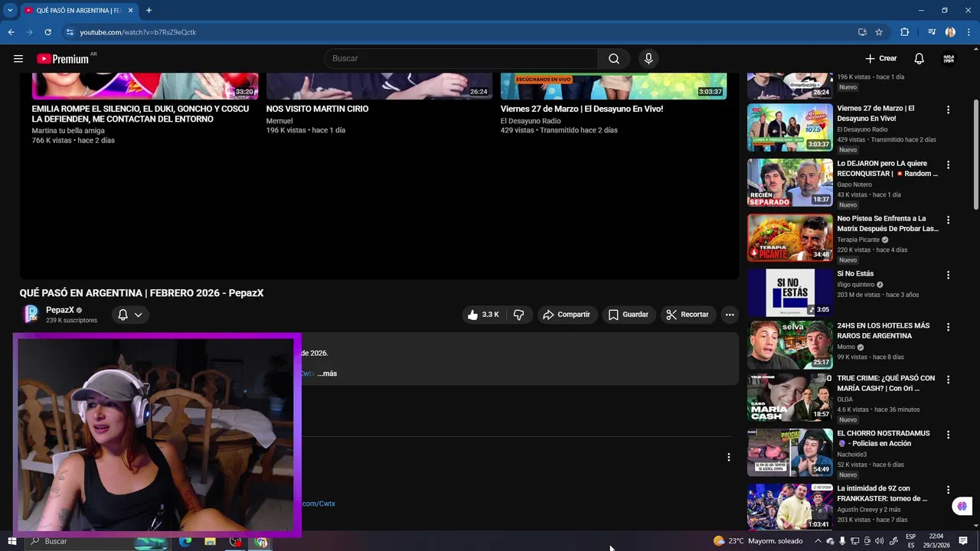Open Lo DEJARON RECIÉN SEPARADO thumbnail

[790, 182]
